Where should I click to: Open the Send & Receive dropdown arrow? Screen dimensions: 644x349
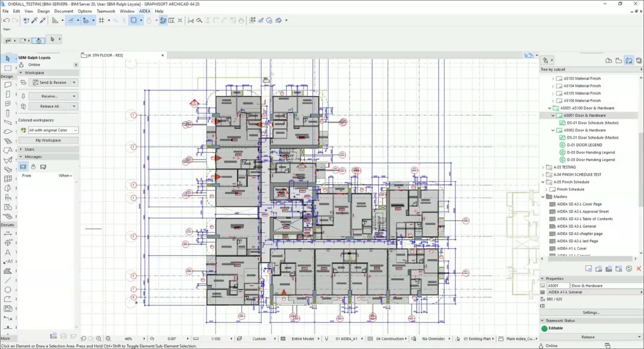(74, 83)
